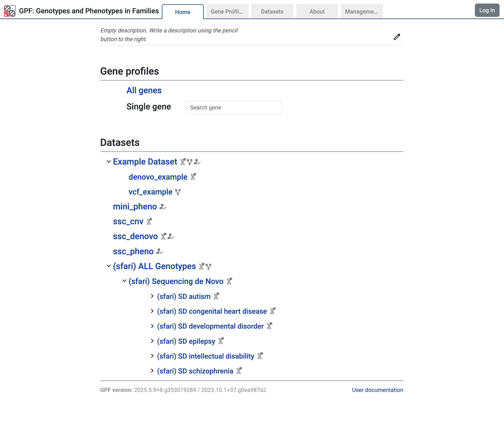
Task: Collapse the Example Dataset tree node
Action: pyautogui.click(x=108, y=161)
